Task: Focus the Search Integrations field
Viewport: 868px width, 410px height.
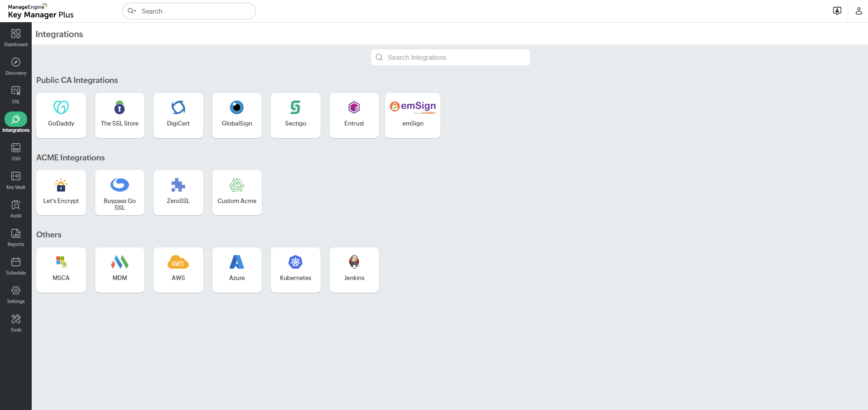Action: click(451, 58)
